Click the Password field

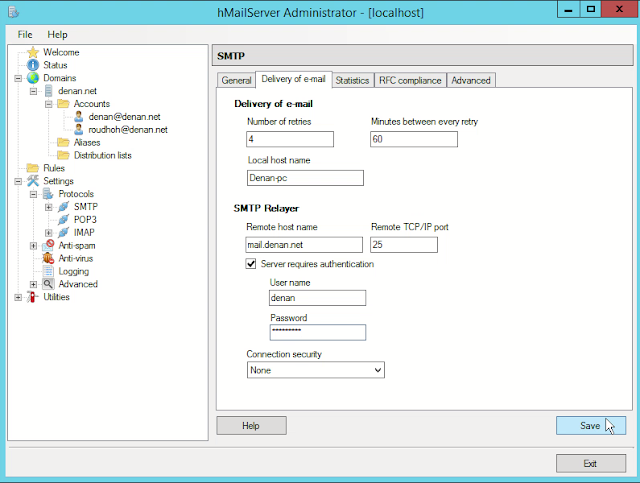pyautogui.click(x=318, y=332)
